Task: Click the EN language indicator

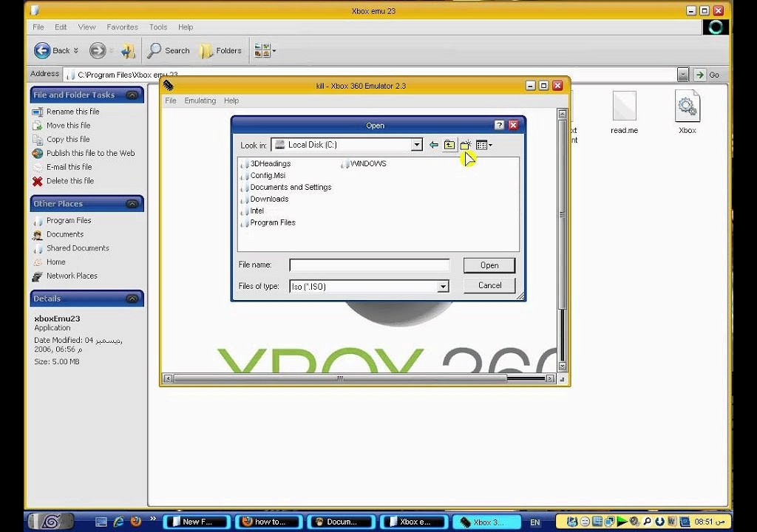Action: pyautogui.click(x=535, y=522)
